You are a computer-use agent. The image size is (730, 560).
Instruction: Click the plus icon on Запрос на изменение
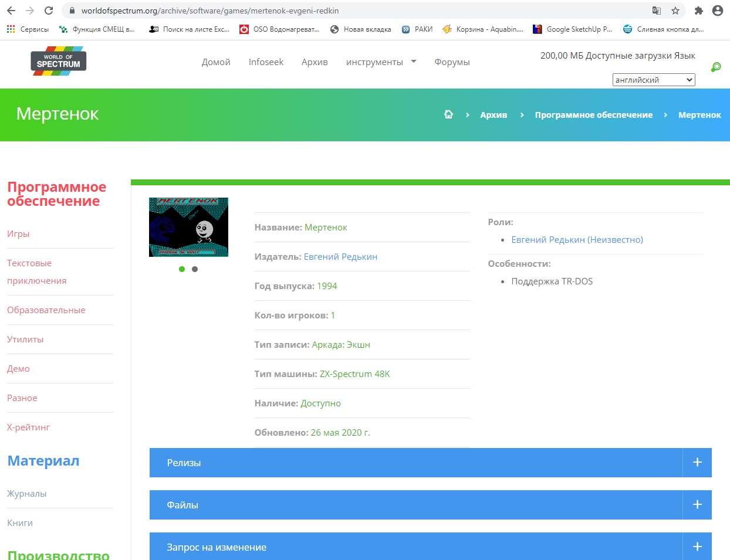[697, 547]
